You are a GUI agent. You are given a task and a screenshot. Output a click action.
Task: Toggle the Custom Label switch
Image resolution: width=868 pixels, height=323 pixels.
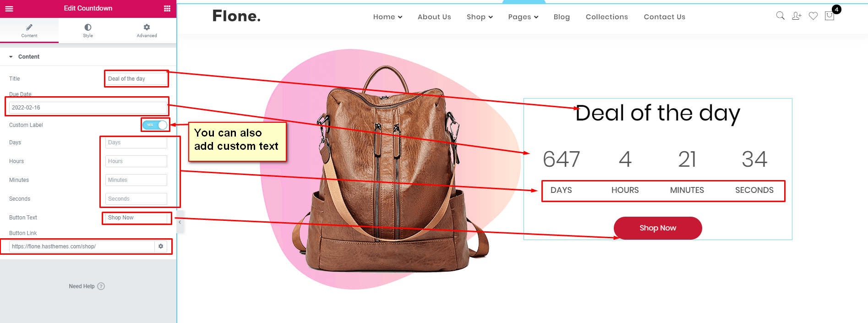[x=155, y=125]
